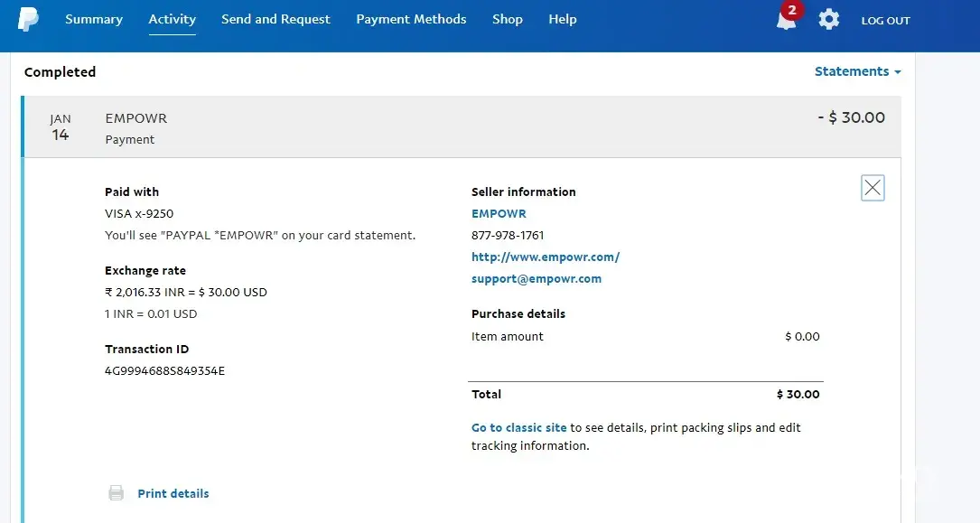Go to the Summary tab
This screenshot has width=980, height=523.
[94, 19]
